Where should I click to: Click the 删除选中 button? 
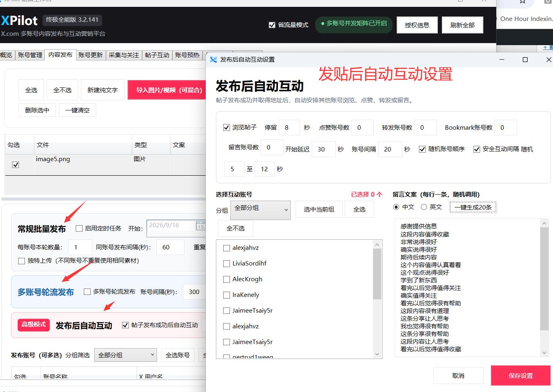click(37, 110)
